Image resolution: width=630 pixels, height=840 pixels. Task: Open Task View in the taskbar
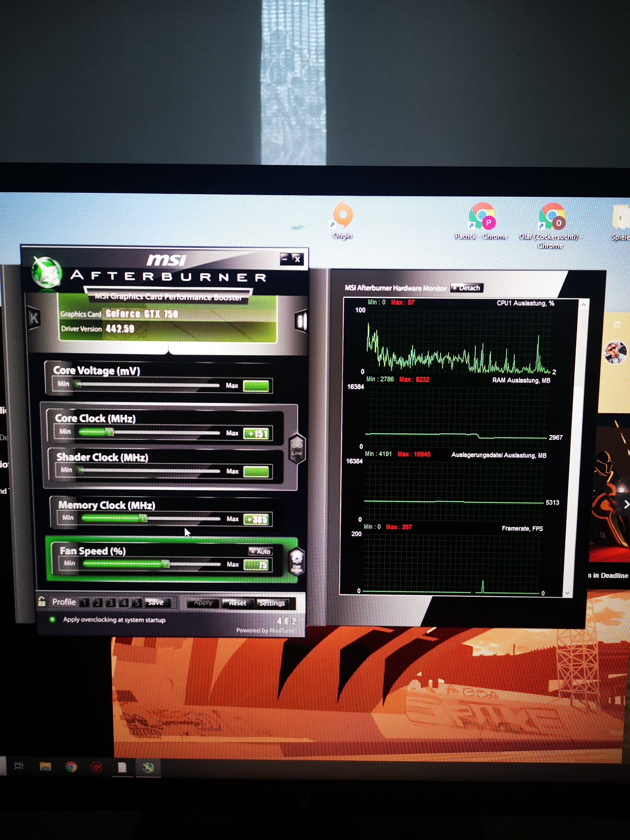19,766
